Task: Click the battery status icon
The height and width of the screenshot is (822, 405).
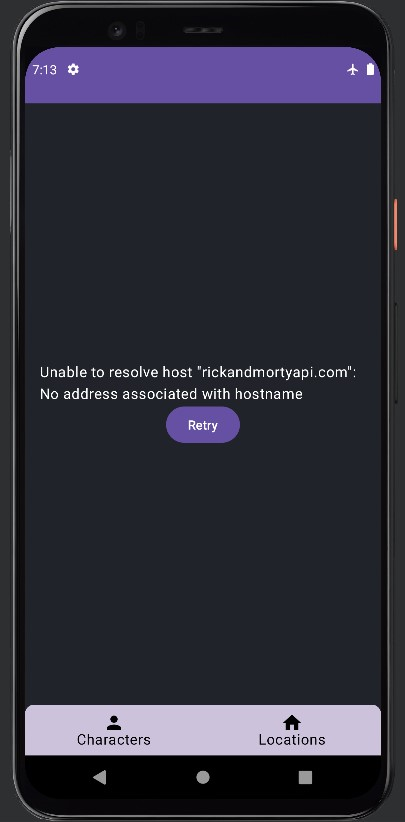Action: tap(370, 69)
